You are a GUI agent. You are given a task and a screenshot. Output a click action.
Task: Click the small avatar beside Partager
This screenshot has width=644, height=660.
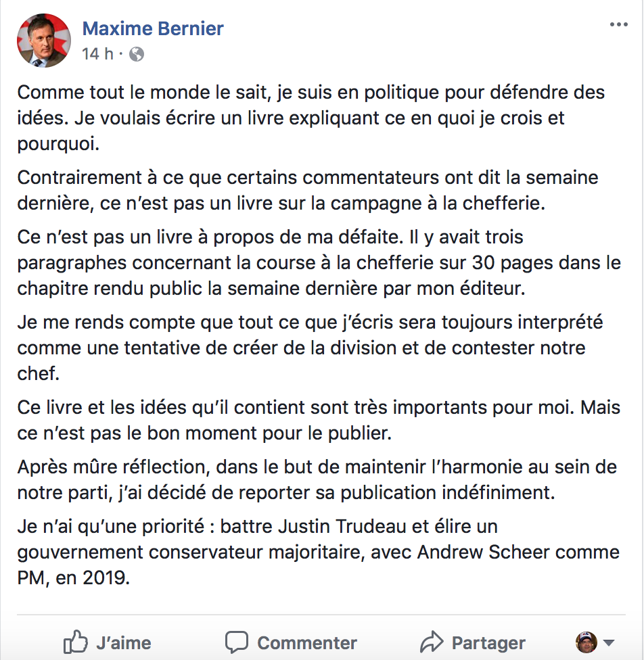click(x=586, y=642)
